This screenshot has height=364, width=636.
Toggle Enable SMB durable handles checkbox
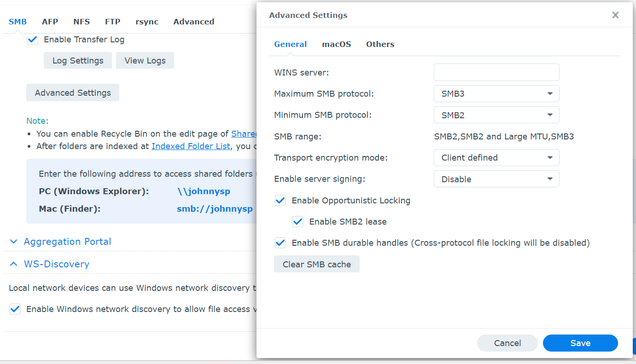click(x=280, y=243)
